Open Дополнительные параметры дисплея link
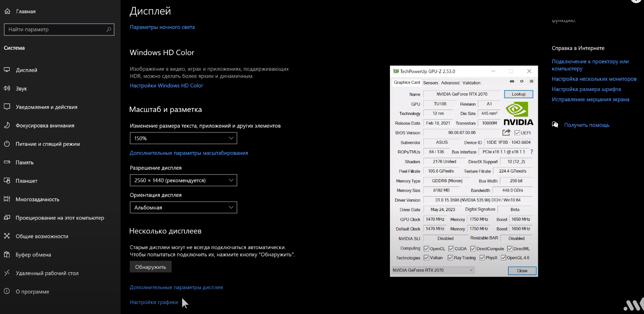This screenshot has height=314, width=644. pyautogui.click(x=176, y=287)
